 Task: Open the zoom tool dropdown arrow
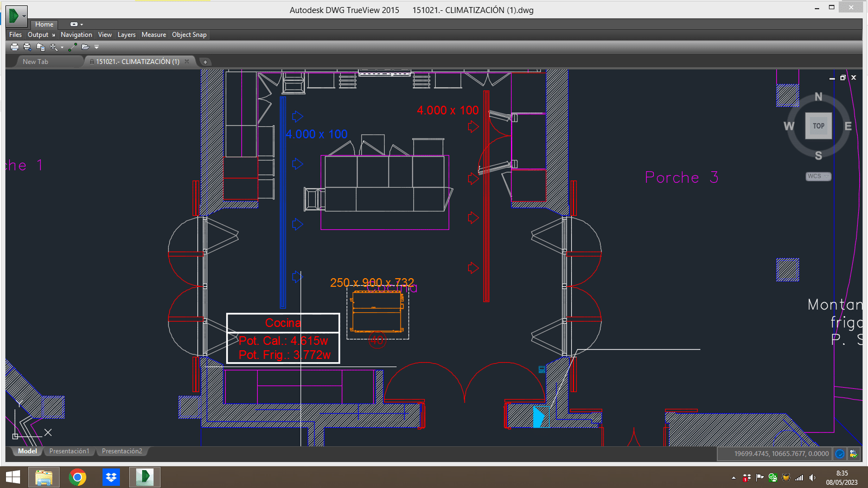[x=62, y=48]
